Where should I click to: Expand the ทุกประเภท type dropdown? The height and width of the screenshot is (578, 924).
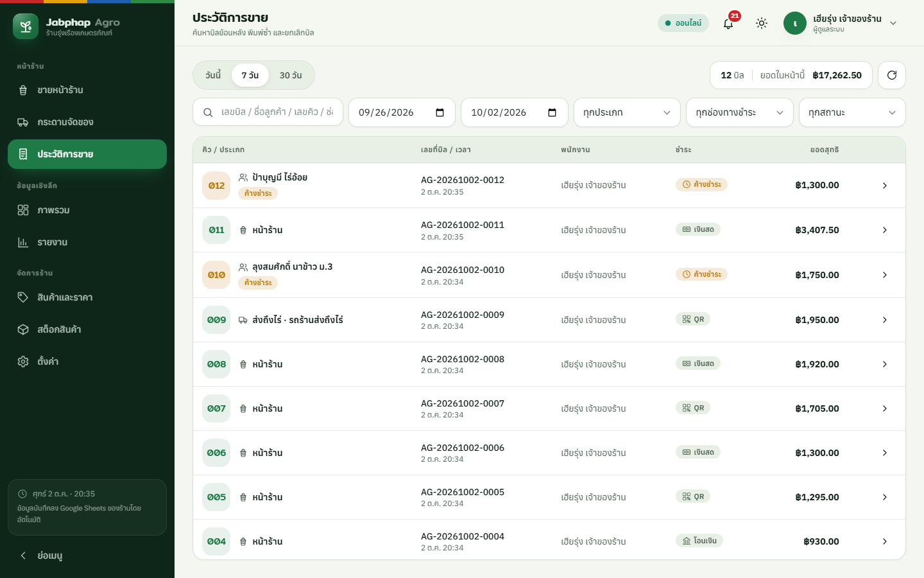627,112
